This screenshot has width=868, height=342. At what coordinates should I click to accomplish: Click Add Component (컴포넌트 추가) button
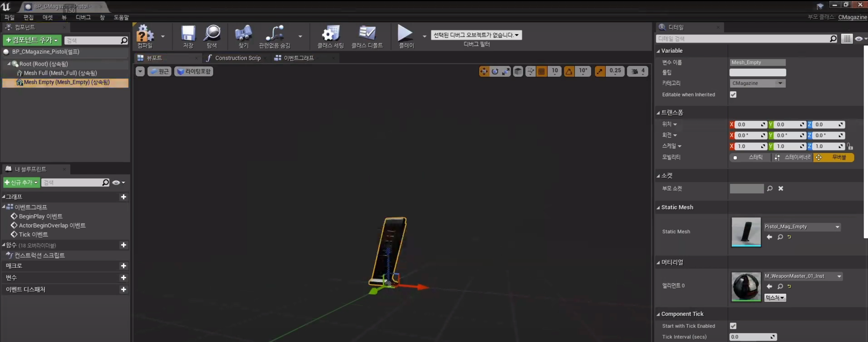click(32, 40)
